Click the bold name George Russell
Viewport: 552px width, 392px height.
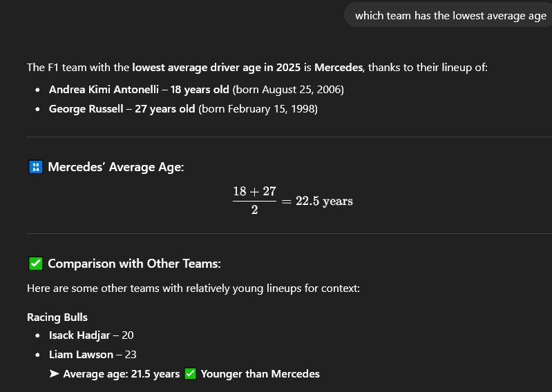coord(86,109)
